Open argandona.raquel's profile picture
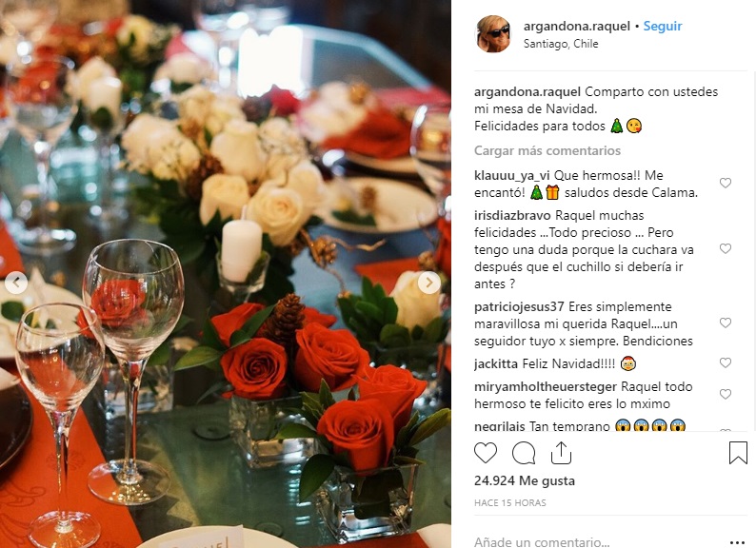Viewport: 756px width, 548px height. [x=494, y=33]
